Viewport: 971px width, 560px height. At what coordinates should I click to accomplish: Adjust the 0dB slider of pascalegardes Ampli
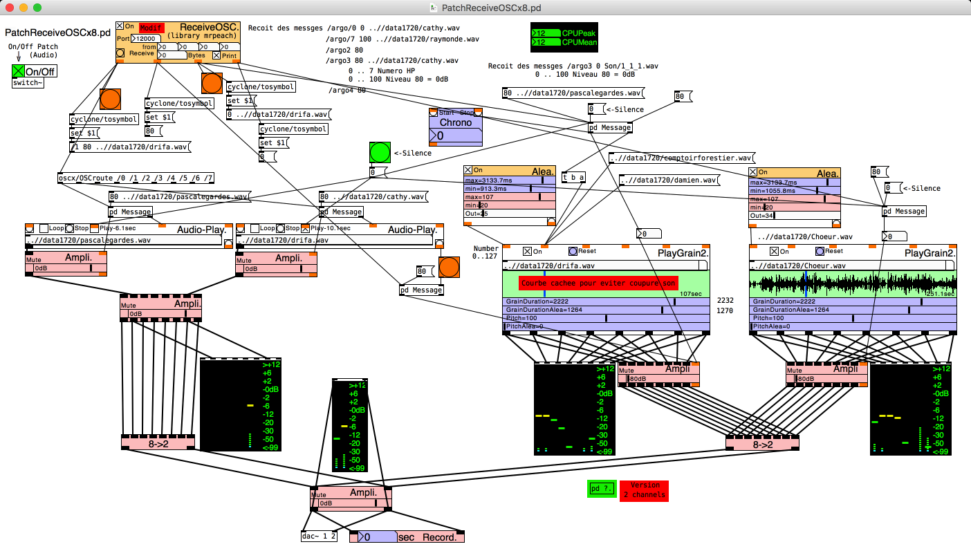pyautogui.click(x=71, y=268)
